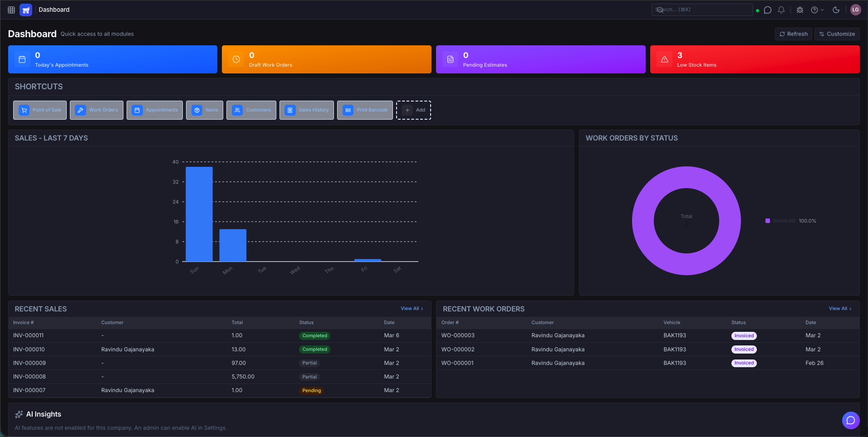
Task: Click Feb 26 date cell
Action: click(814, 363)
